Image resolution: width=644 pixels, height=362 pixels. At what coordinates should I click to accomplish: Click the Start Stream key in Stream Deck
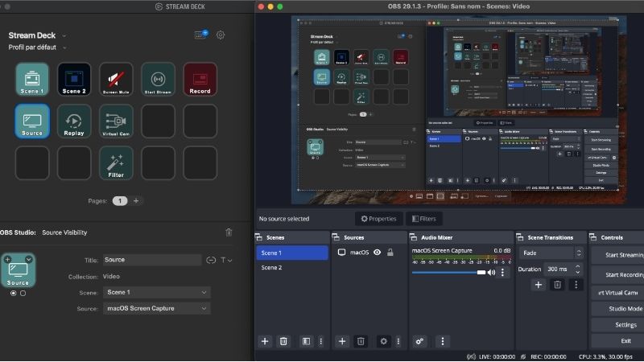[158, 79]
